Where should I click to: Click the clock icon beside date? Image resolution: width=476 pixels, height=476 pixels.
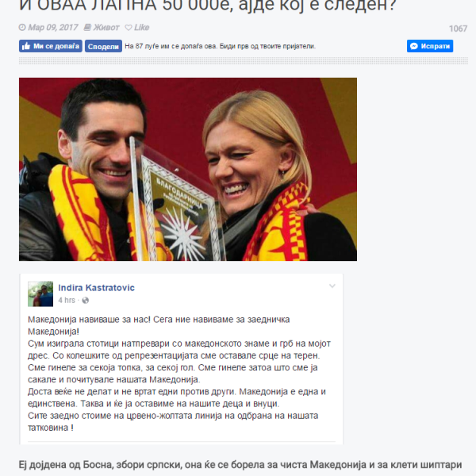(22, 28)
